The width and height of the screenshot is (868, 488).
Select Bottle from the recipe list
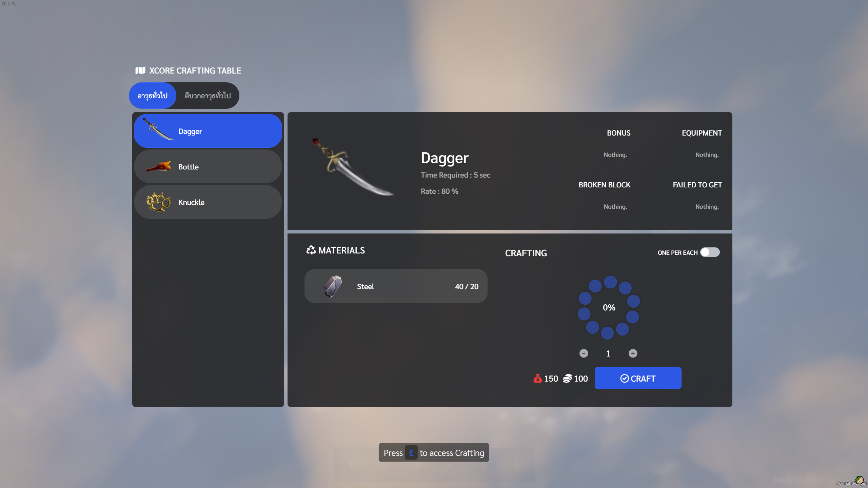pos(208,167)
